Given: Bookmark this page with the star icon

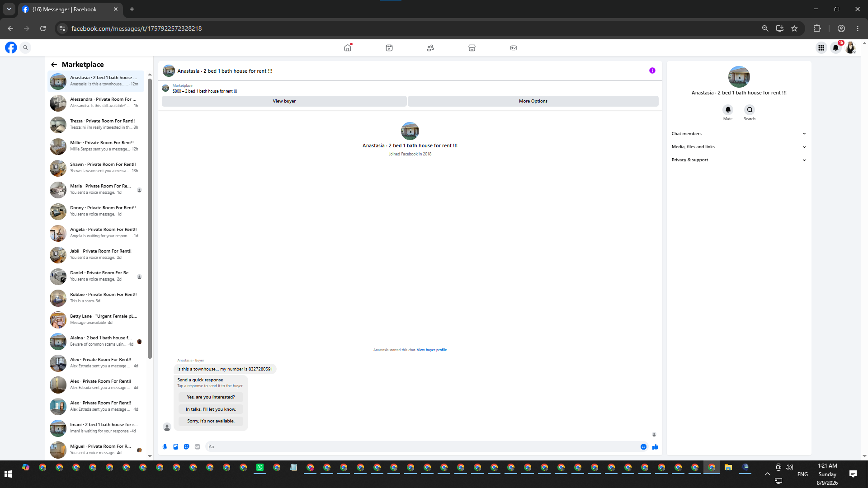Looking at the screenshot, I should (794, 28).
